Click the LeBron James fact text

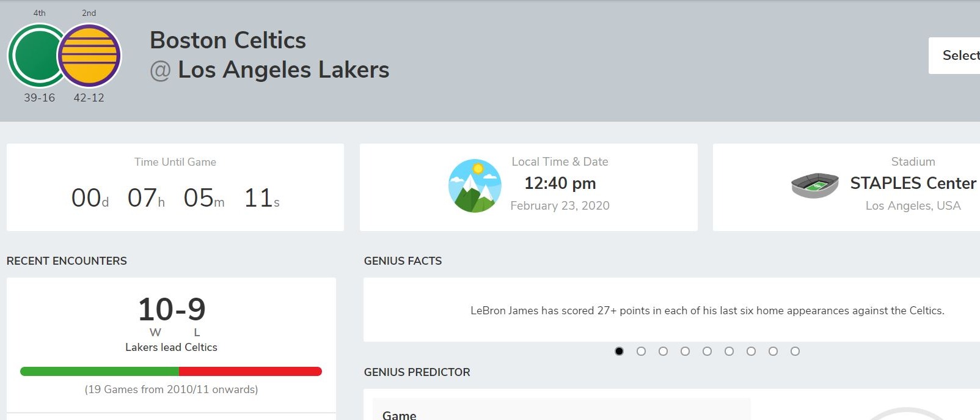click(x=707, y=311)
